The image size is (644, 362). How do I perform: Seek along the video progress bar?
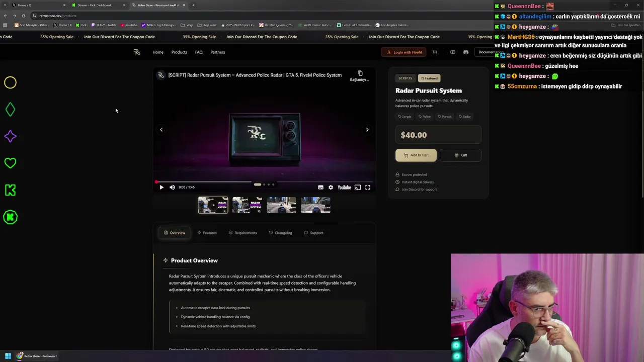pyautogui.click(x=264, y=182)
